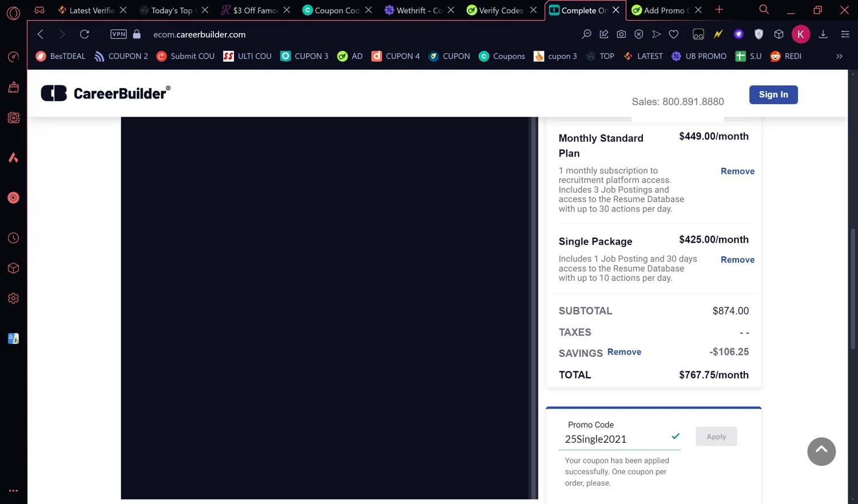Open a new tab with plus button
This screenshot has width=858, height=504.
(719, 10)
